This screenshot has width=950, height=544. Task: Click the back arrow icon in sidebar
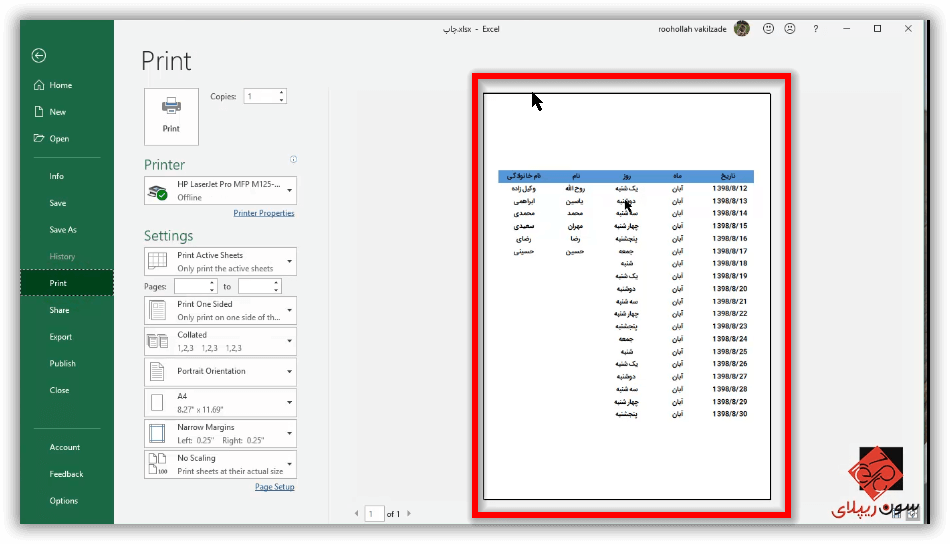tap(39, 56)
